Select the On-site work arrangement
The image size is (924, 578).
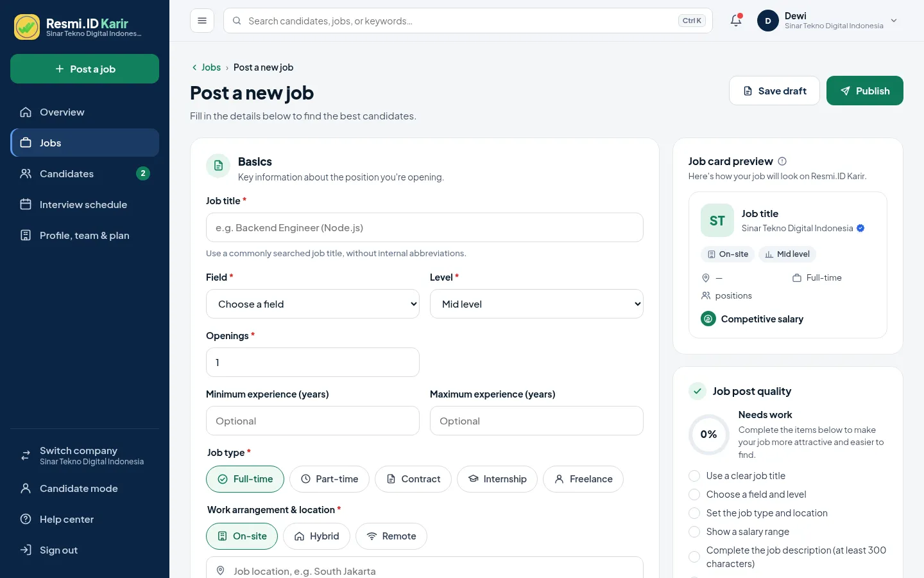pos(242,536)
